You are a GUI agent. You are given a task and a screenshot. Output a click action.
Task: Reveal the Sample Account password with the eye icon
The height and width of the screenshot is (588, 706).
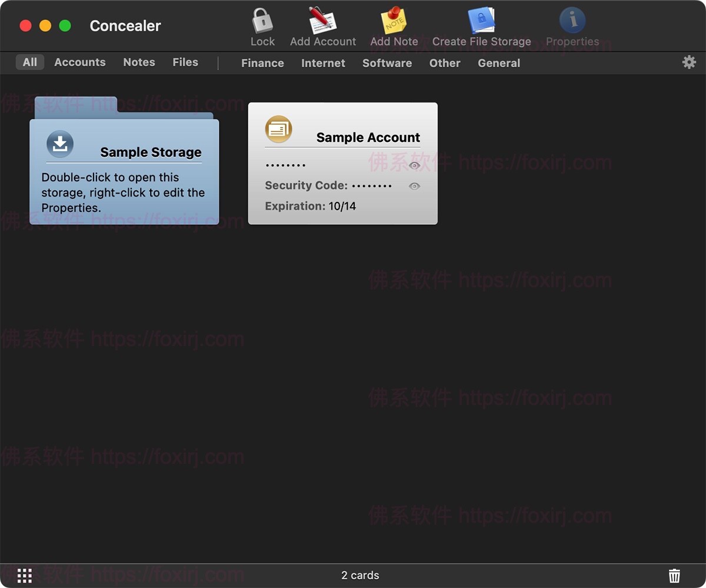[x=414, y=166]
